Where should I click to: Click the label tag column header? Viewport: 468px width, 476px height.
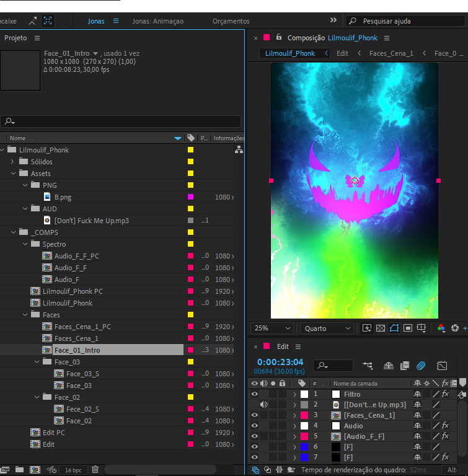191,138
